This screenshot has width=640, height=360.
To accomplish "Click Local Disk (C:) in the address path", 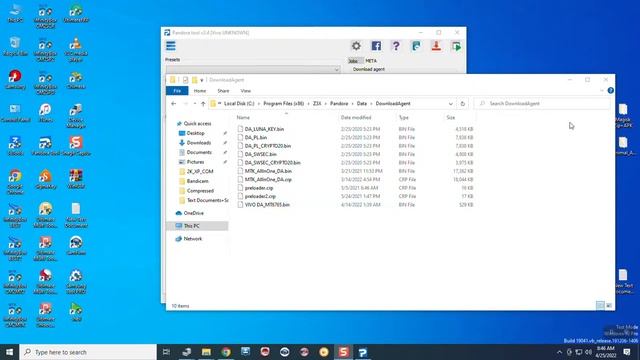I will 239,104.
